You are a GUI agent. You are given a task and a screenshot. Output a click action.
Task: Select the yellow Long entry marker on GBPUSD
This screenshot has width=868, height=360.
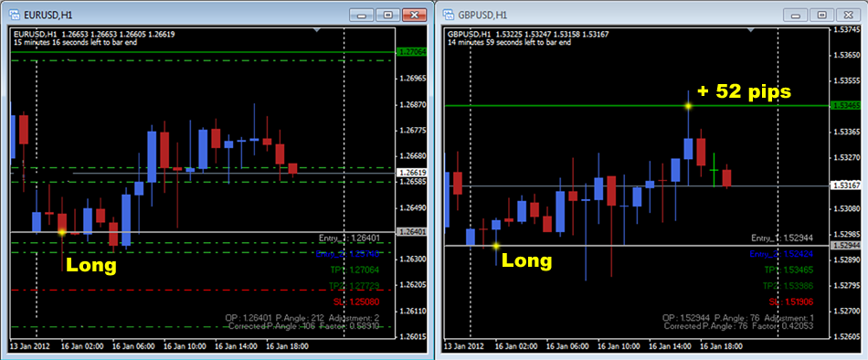(496, 246)
